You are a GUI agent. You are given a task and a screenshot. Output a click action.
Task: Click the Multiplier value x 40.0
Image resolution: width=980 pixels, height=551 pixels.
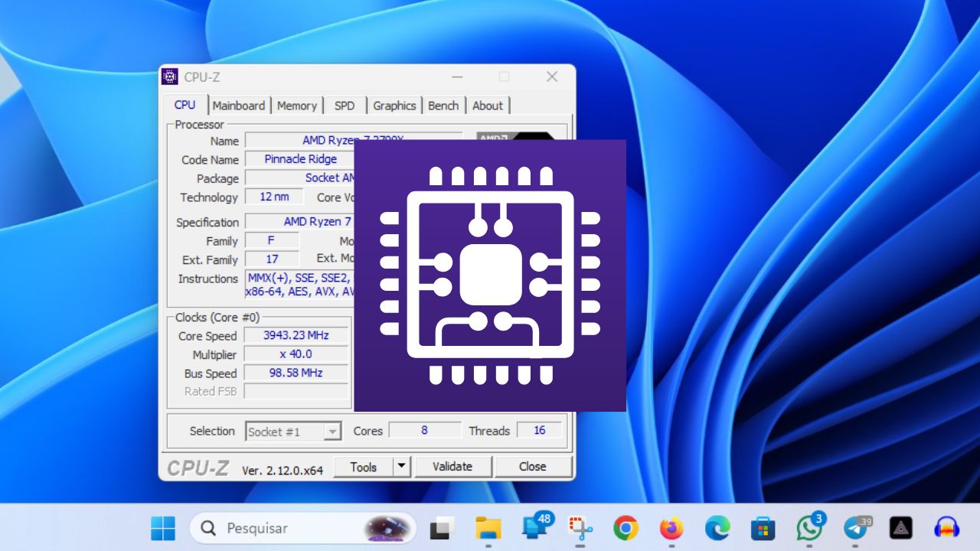point(296,354)
